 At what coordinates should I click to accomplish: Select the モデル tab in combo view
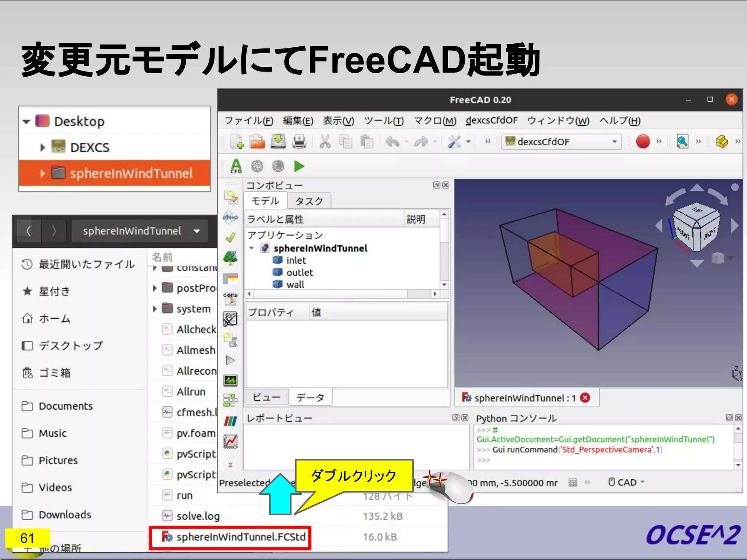(x=265, y=201)
